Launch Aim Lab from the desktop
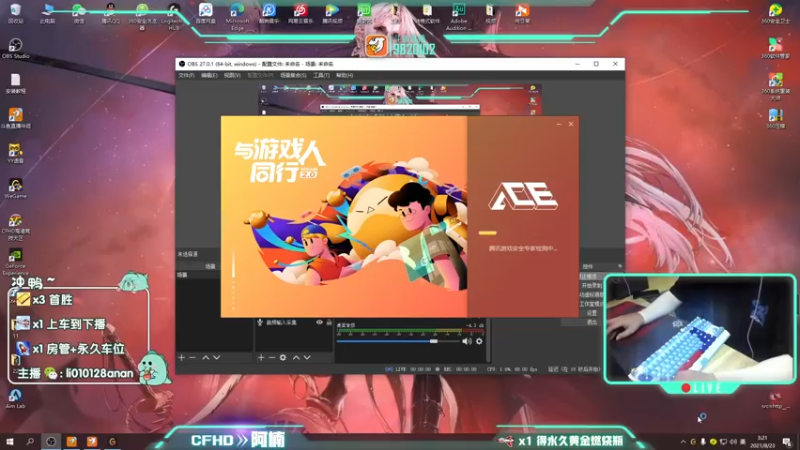The width and height of the screenshot is (800, 450). 15,398
